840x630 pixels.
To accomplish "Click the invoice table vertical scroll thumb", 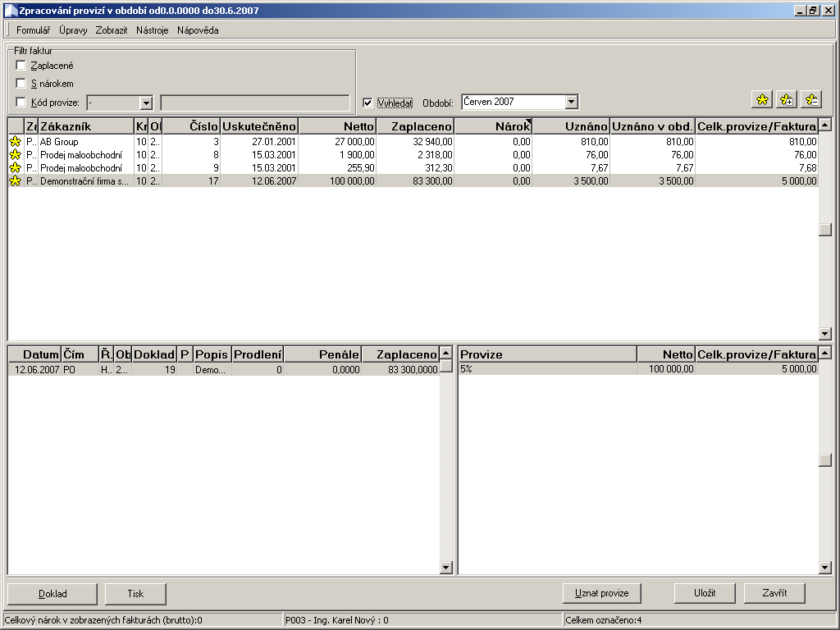I will click(x=825, y=229).
